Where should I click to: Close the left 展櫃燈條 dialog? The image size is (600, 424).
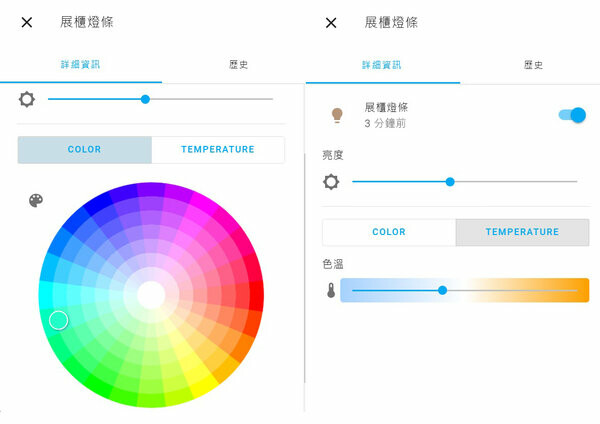click(x=27, y=22)
